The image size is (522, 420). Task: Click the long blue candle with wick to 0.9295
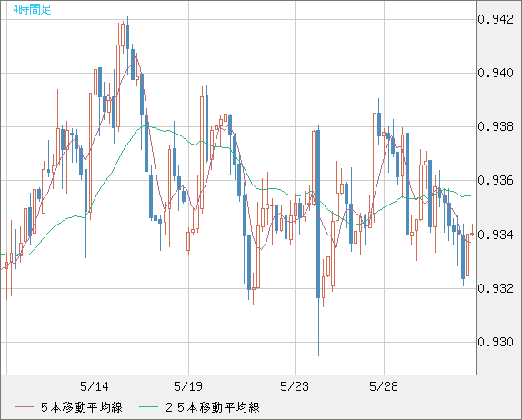click(x=318, y=214)
